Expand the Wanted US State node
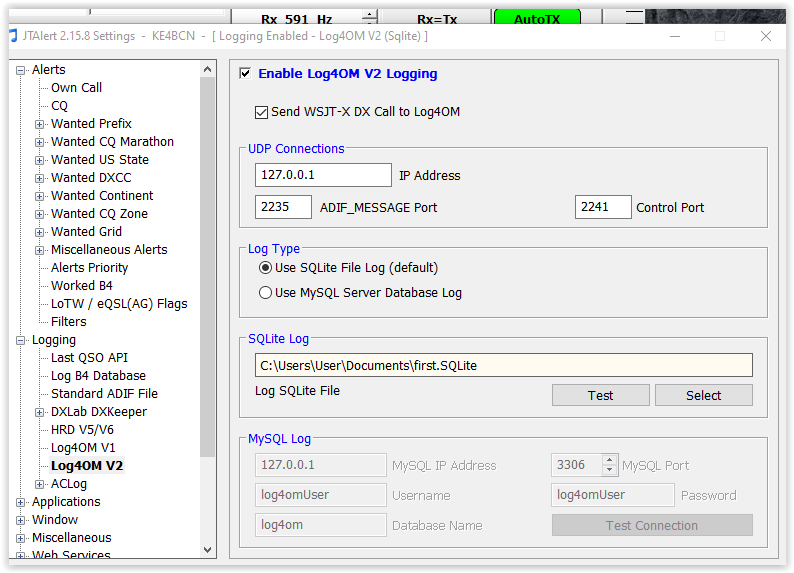 tap(39, 160)
